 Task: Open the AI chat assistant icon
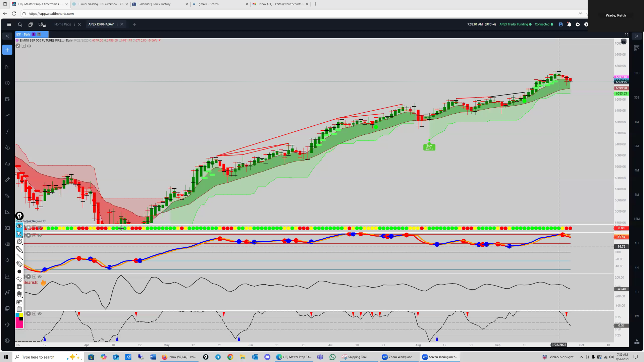click(42, 24)
